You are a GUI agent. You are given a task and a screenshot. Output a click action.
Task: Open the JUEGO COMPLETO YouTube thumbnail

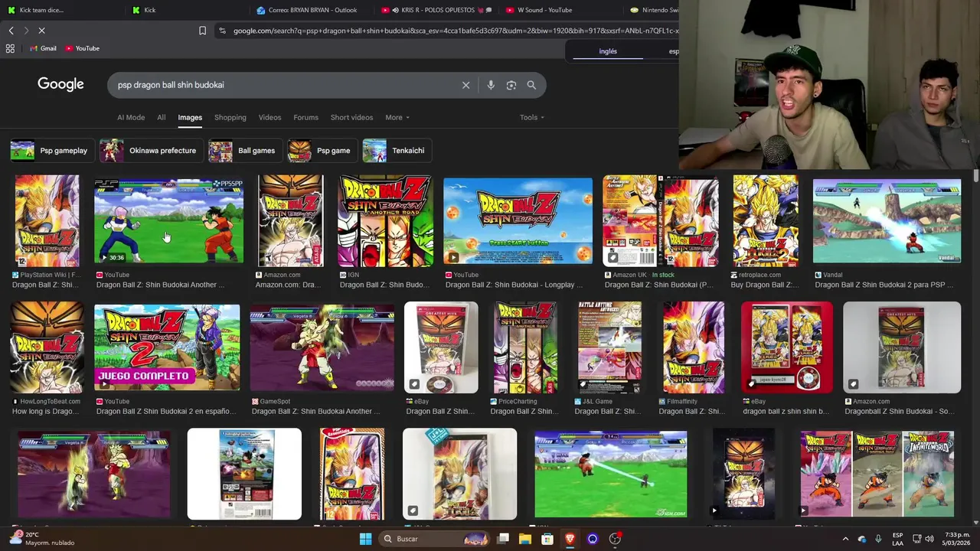(x=167, y=347)
